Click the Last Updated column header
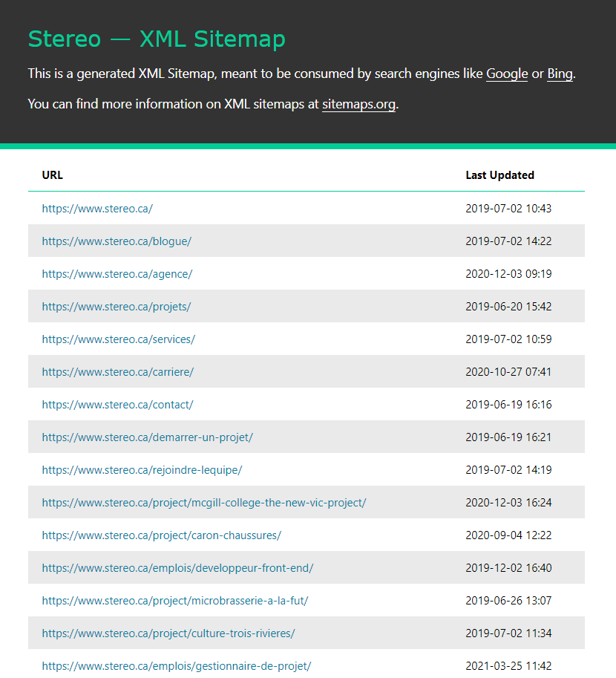This screenshot has width=616, height=678. pyautogui.click(x=499, y=175)
